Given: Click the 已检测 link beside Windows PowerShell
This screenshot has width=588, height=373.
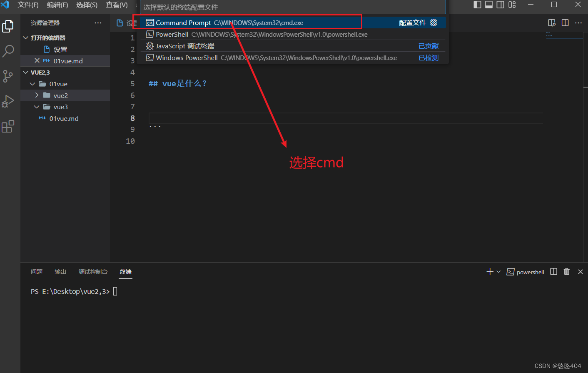Looking at the screenshot, I should pyautogui.click(x=428, y=58).
